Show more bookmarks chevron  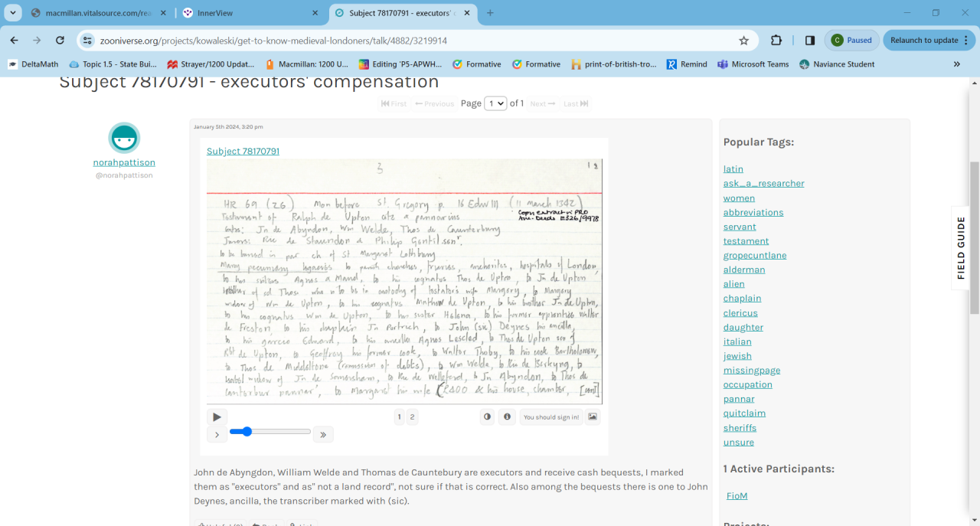[x=957, y=64]
